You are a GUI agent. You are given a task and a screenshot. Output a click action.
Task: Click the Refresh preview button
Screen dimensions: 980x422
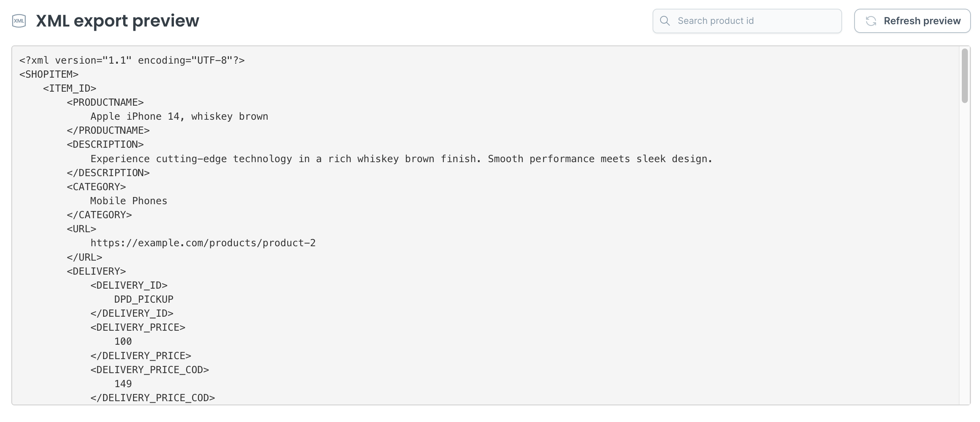tap(912, 21)
